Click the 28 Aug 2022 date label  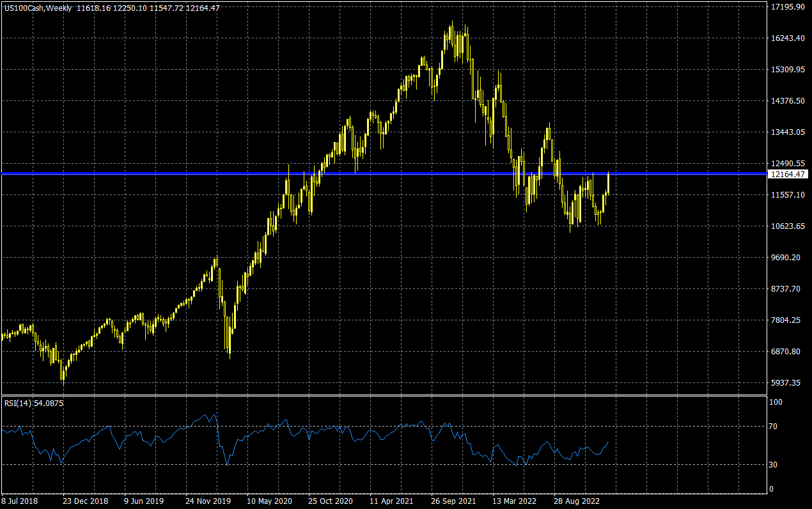[x=575, y=501]
